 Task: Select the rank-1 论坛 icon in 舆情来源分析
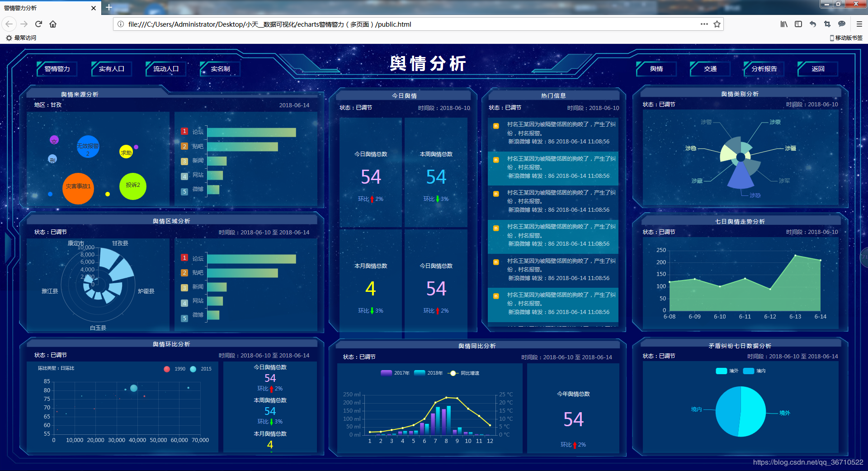(x=184, y=131)
